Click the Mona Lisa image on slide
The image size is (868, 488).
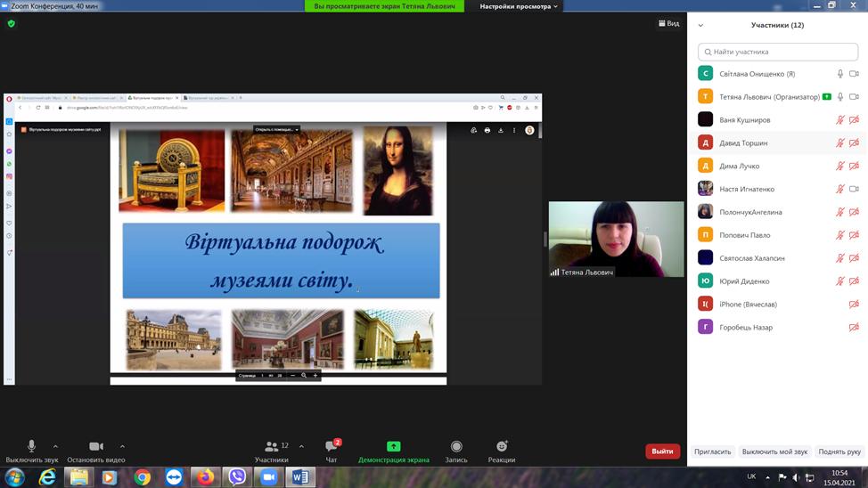[x=398, y=170]
